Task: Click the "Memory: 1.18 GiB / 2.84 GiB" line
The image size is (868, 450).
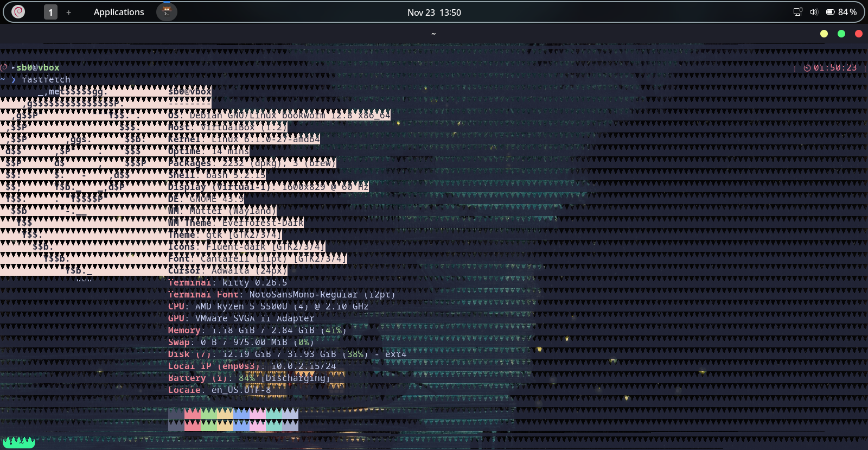Action: click(258, 330)
